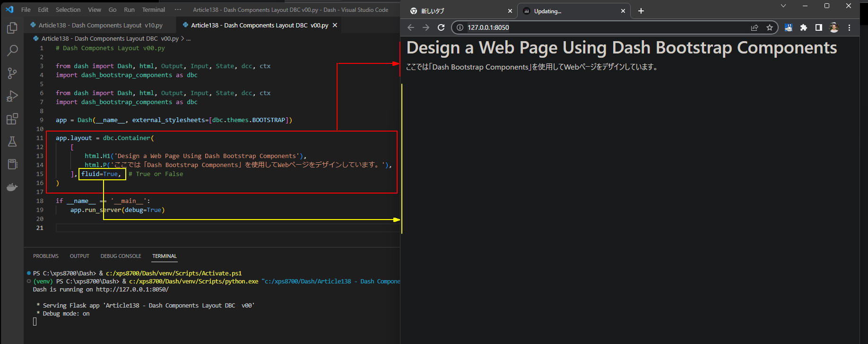Open the Extensions puzzle icon in Chrome

[803, 27]
